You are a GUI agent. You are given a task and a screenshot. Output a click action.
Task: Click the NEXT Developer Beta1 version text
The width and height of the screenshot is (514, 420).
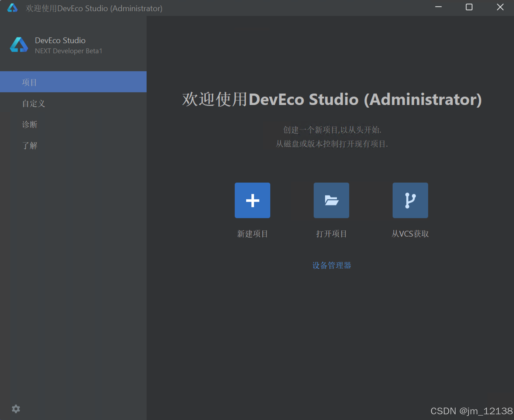[x=68, y=51]
